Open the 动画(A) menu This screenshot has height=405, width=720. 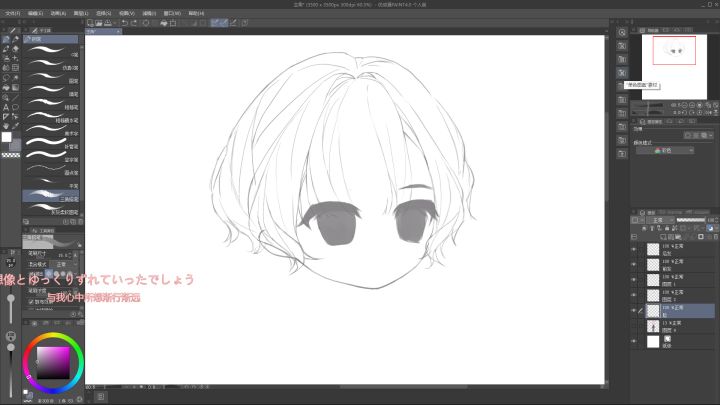58,13
